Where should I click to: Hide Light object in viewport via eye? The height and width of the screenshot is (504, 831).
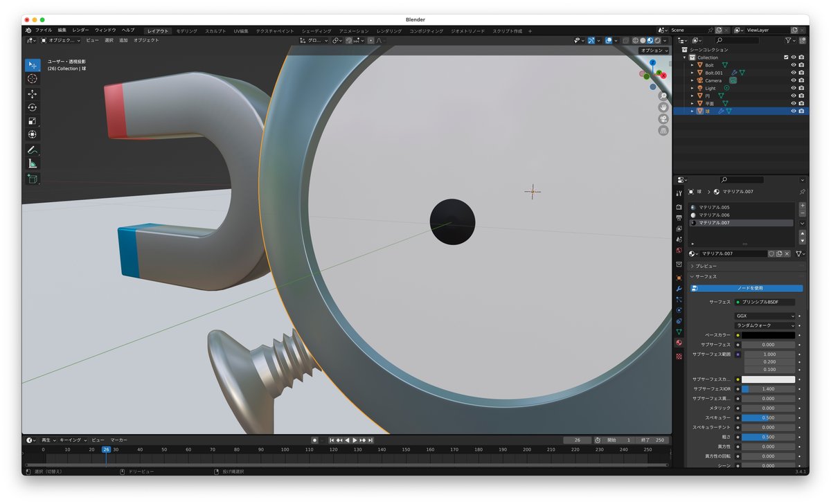click(x=794, y=88)
